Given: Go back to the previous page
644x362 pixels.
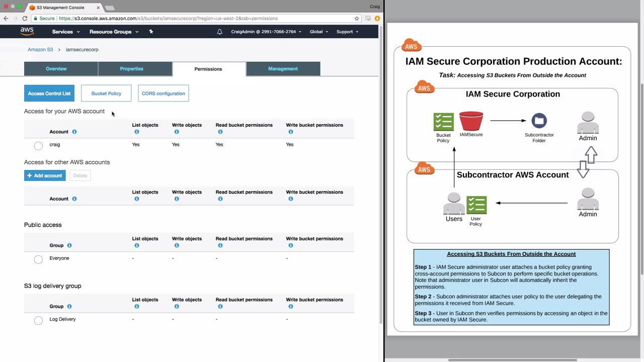Looking at the screenshot, I should pyautogui.click(x=6, y=19).
